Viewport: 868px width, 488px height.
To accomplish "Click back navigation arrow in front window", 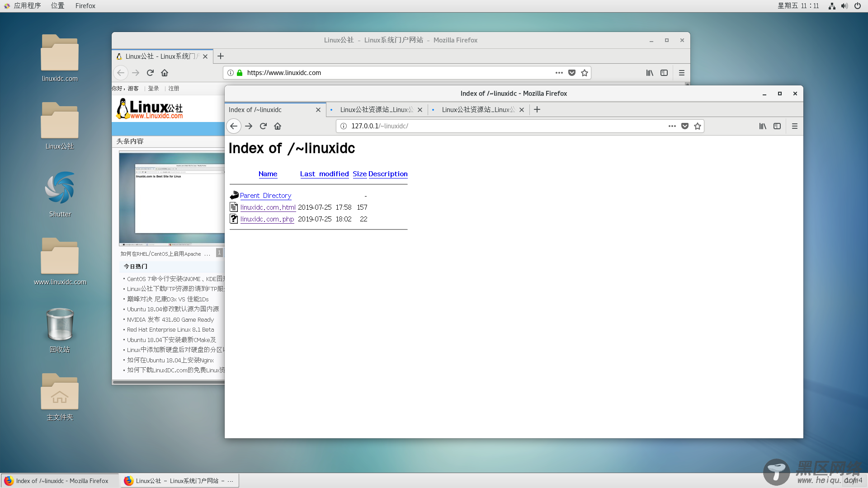I will [x=234, y=126].
